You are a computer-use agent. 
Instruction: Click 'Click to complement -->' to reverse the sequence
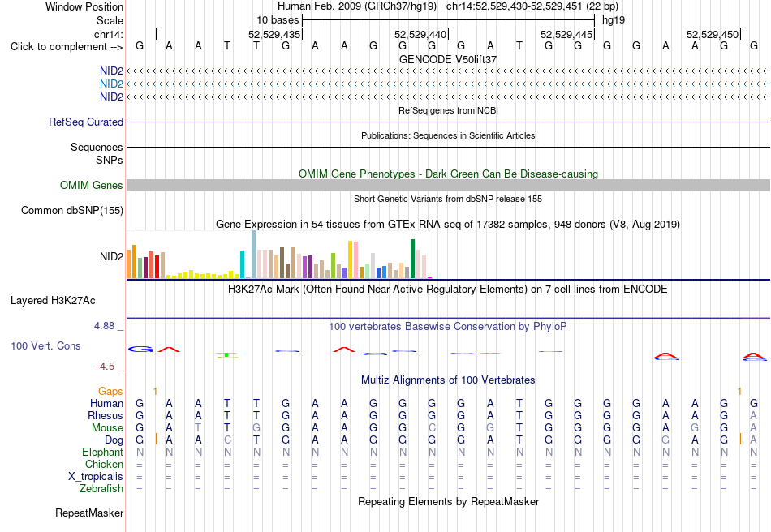(x=67, y=47)
